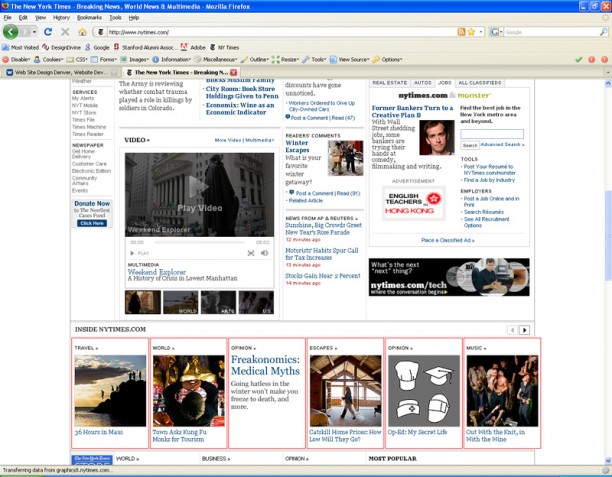
Task: Open the Images dropdown in developer toolbar
Action: tap(134, 59)
